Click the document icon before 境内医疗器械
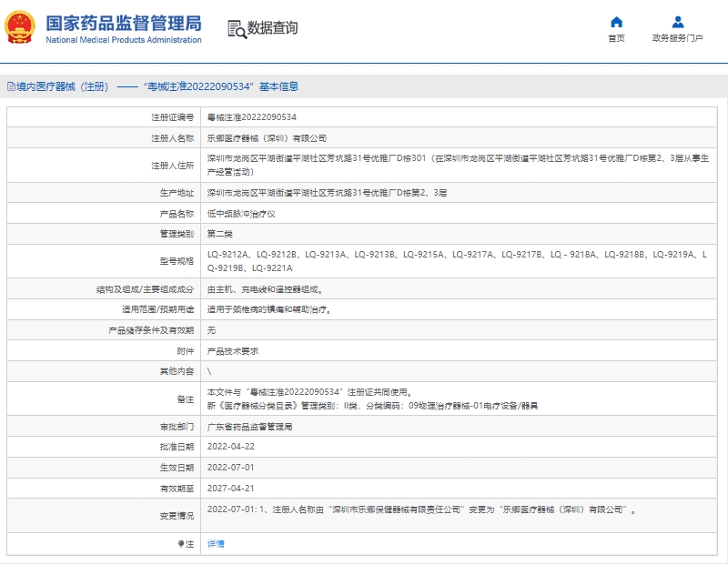This screenshot has height=565, width=728. point(10,86)
